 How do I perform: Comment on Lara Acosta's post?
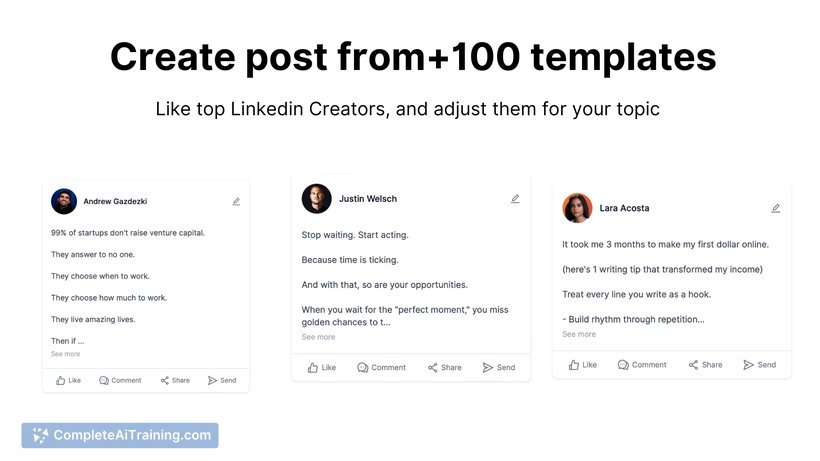coord(642,365)
